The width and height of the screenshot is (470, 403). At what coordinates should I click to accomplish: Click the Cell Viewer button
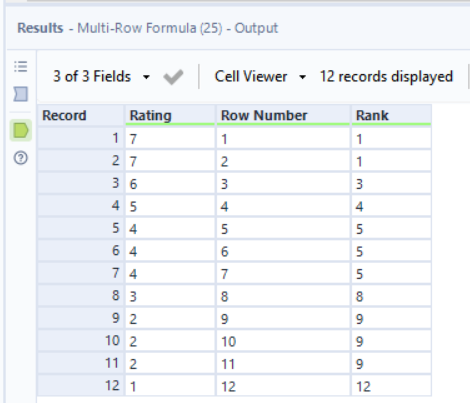coord(251,76)
